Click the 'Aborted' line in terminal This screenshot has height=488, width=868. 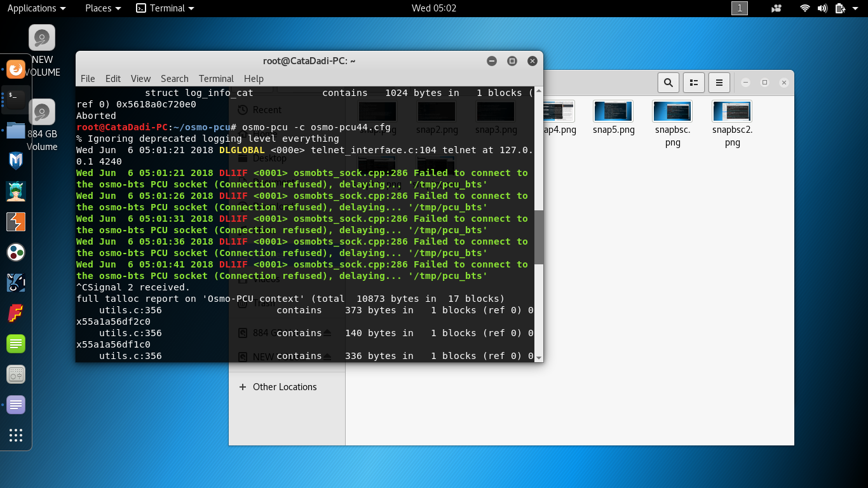pyautogui.click(x=96, y=116)
